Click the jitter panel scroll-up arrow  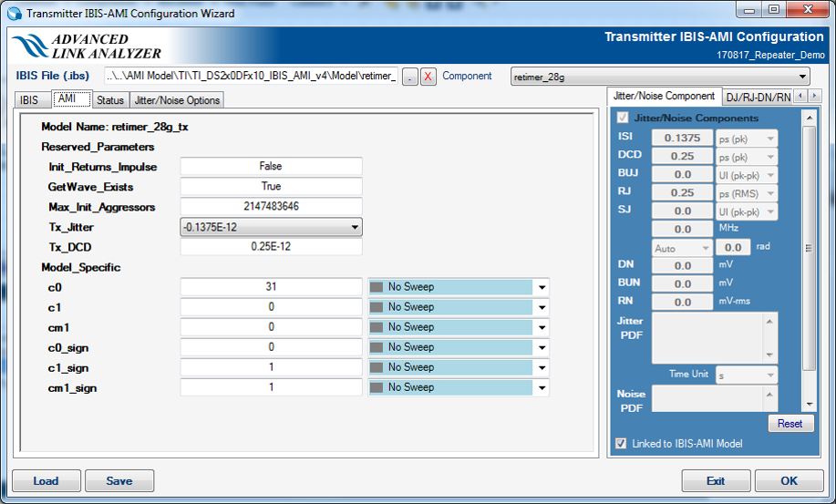click(x=809, y=118)
